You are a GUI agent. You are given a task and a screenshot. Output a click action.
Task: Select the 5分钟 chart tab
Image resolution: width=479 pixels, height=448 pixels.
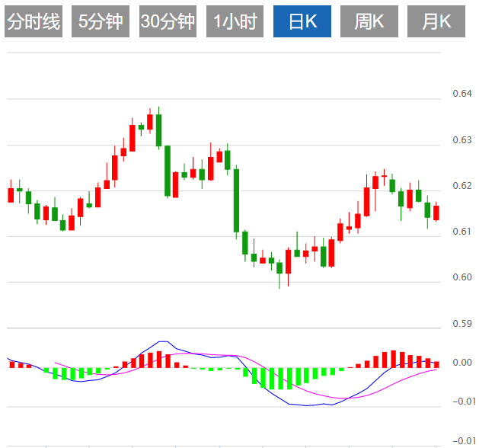tap(101, 22)
